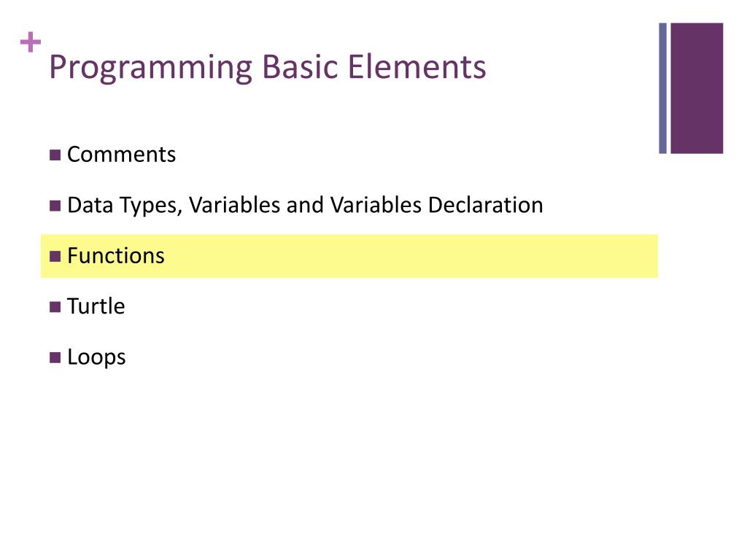
Task: Click the highlighted Functions item
Action: [x=116, y=256]
